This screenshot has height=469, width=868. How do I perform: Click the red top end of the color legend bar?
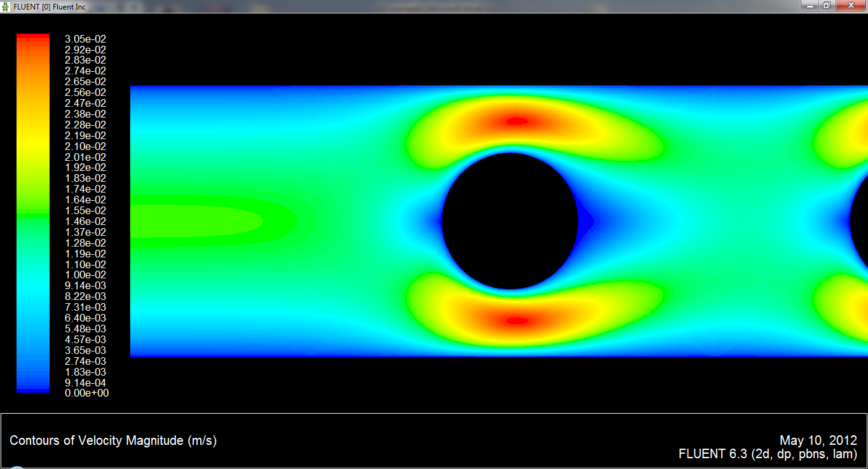[33, 37]
